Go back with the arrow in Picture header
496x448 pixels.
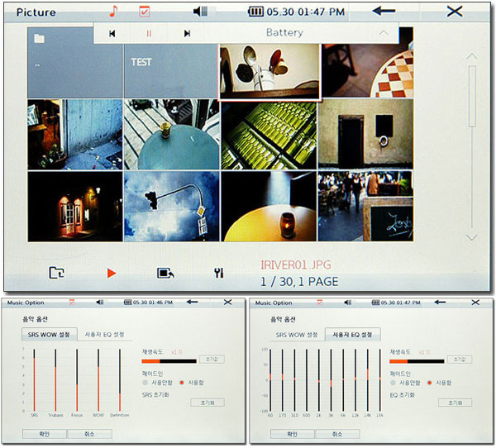click(384, 11)
